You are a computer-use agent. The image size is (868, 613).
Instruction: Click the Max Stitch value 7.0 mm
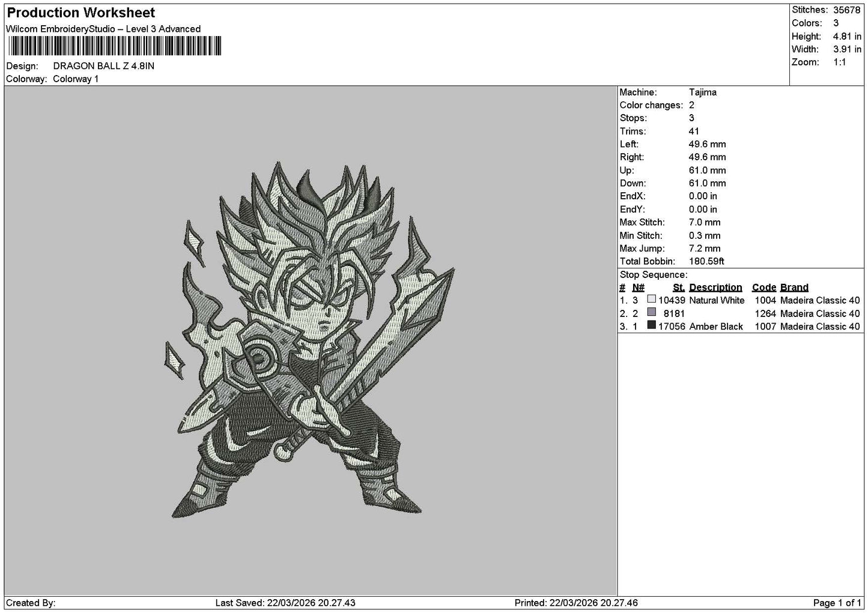click(x=705, y=223)
